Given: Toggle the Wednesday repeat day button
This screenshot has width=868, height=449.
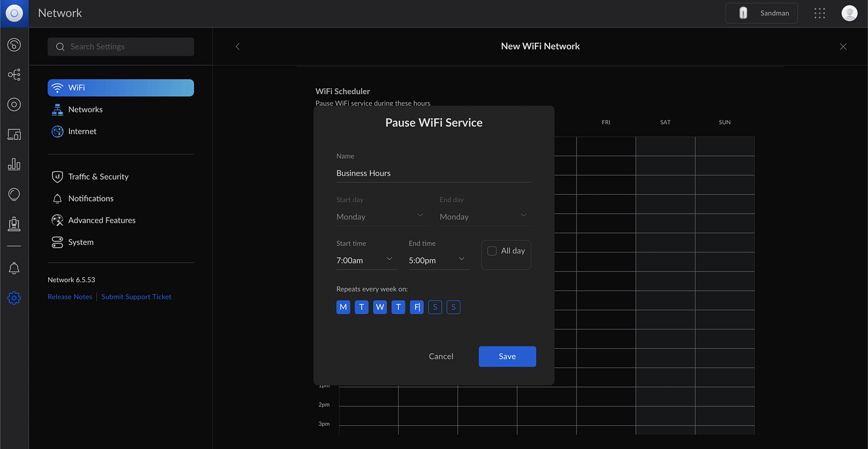Looking at the screenshot, I should pyautogui.click(x=380, y=307).
